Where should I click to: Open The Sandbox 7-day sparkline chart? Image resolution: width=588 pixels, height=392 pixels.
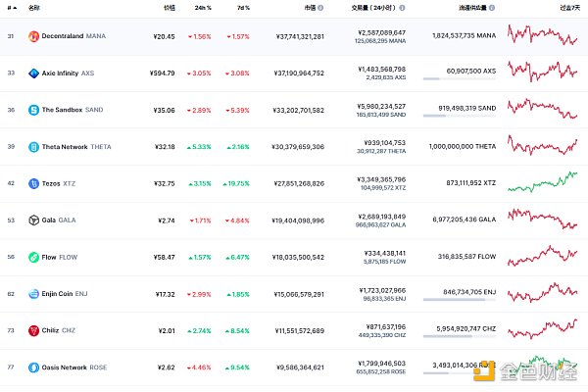543,109
